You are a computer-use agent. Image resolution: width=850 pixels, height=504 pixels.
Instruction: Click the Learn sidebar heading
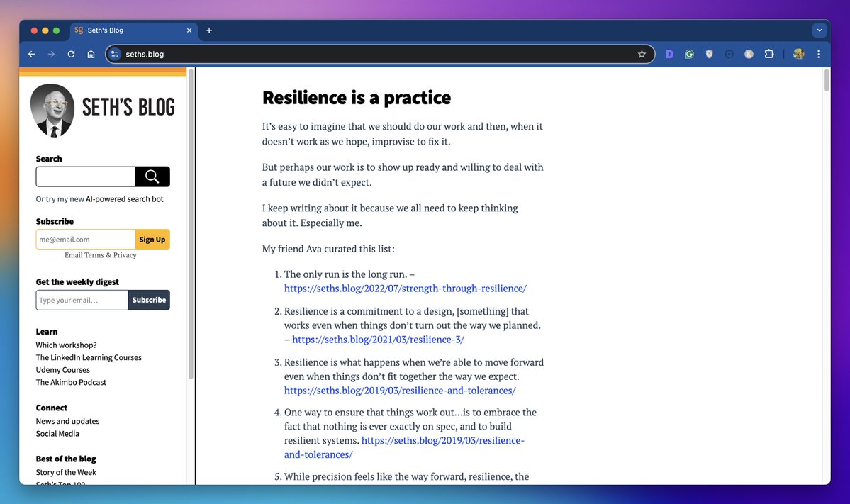point(47,332)
